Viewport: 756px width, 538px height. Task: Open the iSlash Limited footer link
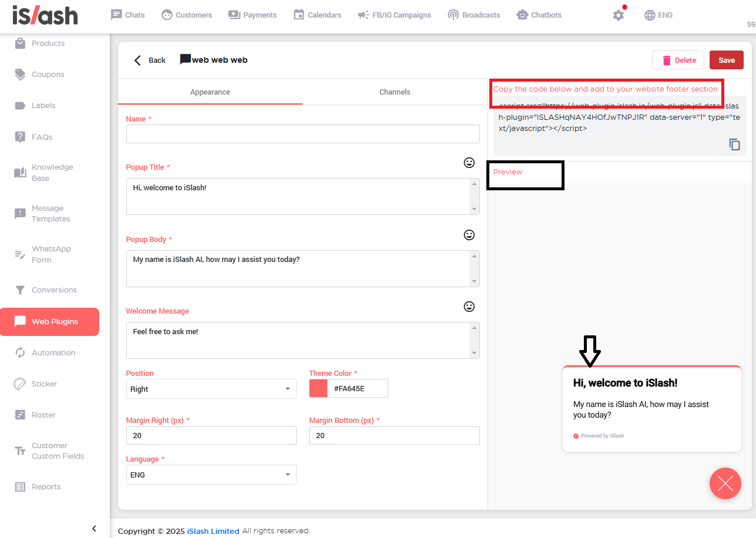coord(213,531)
